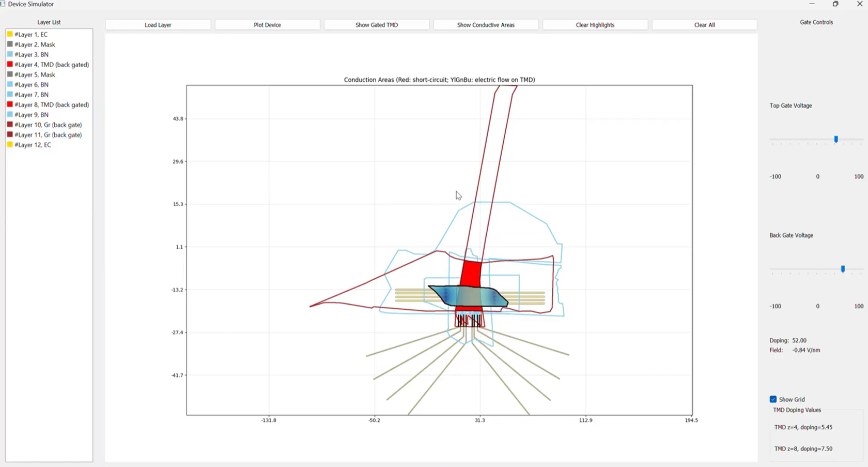Select Layer 11, Gr (back gate) entry
Image resolution: width=868 pixels, height=467 pixels.
coord(48,135)
